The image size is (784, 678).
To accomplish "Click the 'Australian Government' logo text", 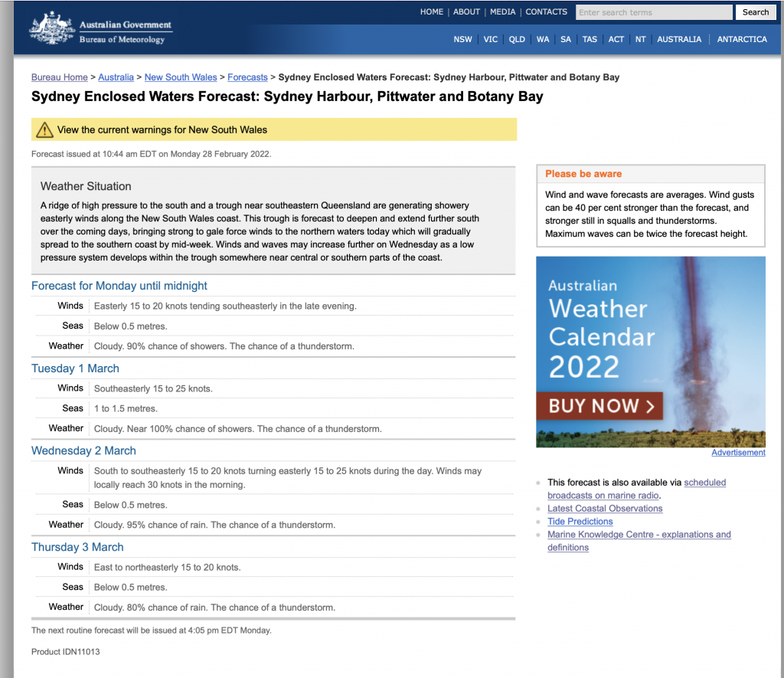I will pos(126,25).
